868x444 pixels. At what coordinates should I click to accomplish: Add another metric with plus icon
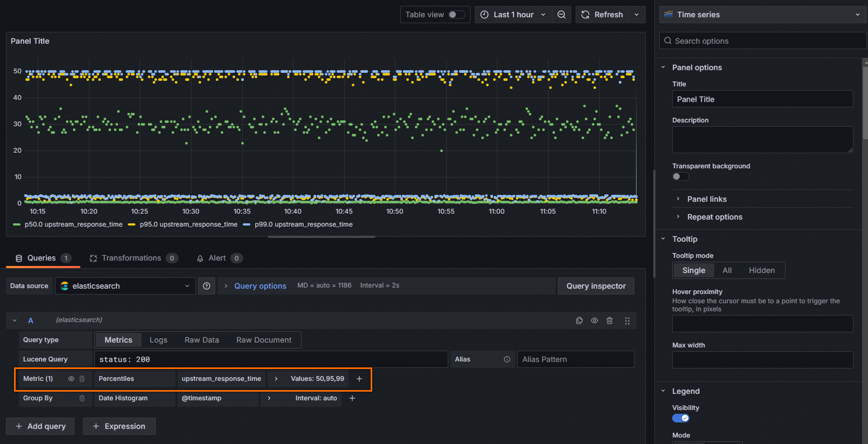tap(359, 379)
